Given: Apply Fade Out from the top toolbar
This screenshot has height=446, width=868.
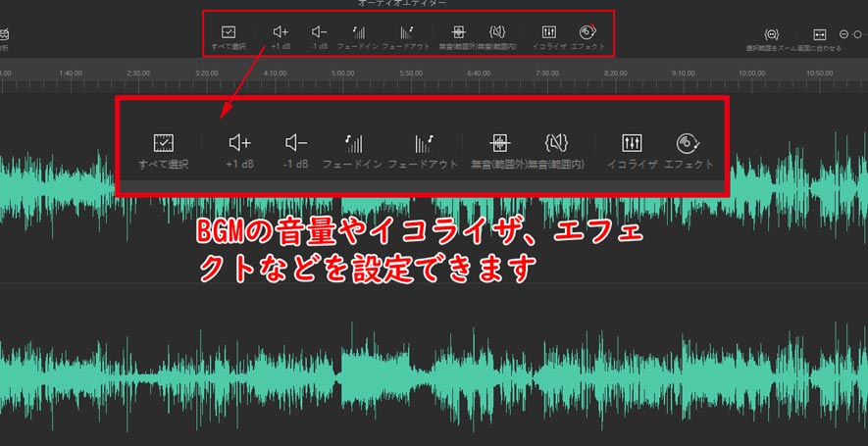Looking at the screenshot, I should pos(406,34).
